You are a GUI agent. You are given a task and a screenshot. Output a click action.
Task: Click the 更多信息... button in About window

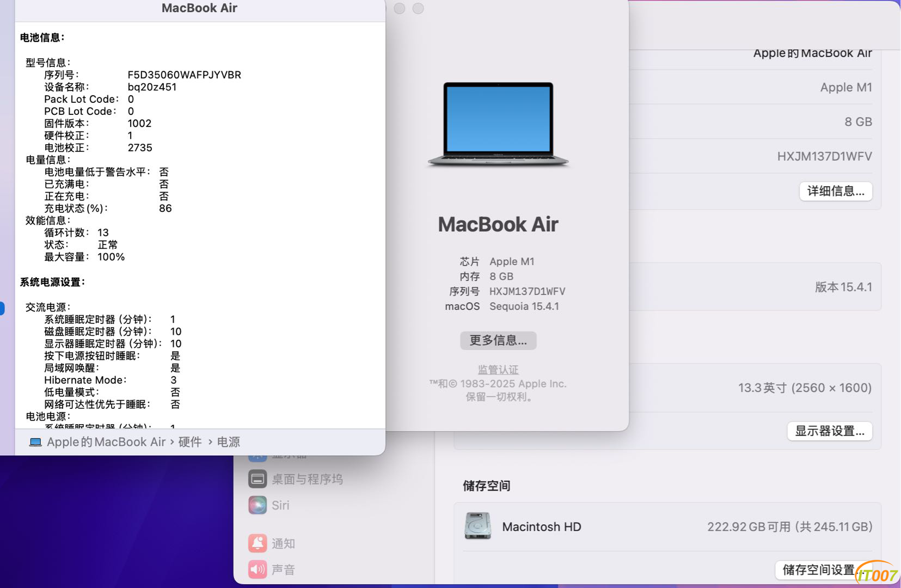(x=498, y=340)
